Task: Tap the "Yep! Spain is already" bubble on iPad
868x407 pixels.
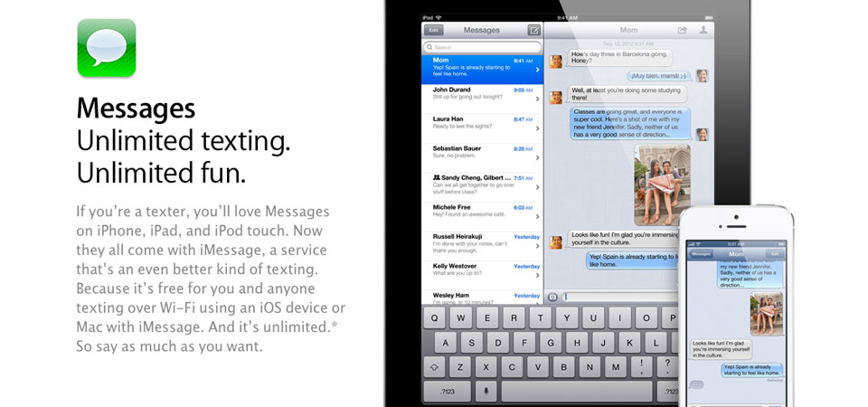Action: [633, 260]
